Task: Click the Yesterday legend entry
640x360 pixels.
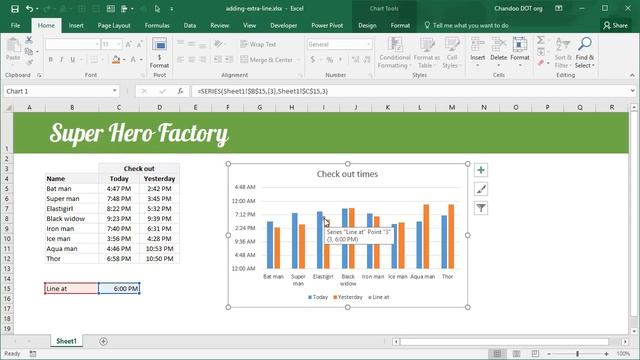Action: (x=348, y=297)
